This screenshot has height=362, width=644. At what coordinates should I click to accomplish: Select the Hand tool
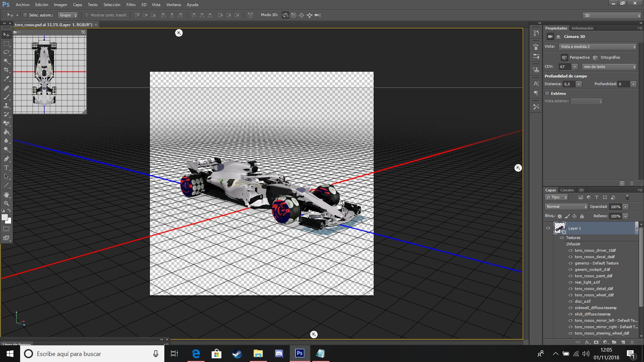tap(6, 195)
